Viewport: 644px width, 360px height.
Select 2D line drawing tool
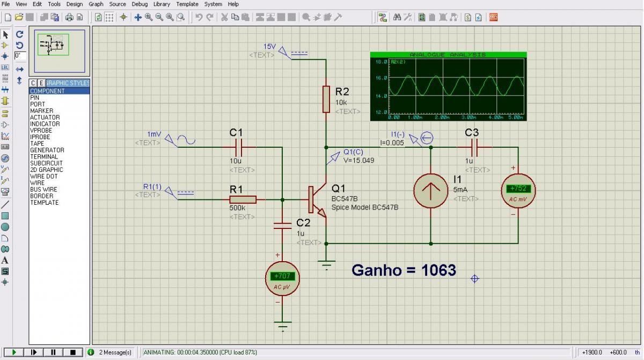[5, 205]
